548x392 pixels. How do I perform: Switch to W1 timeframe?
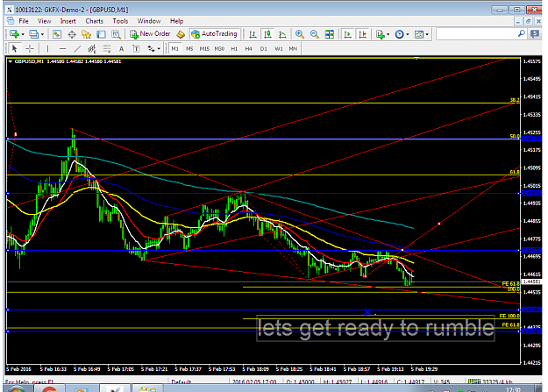279,48
